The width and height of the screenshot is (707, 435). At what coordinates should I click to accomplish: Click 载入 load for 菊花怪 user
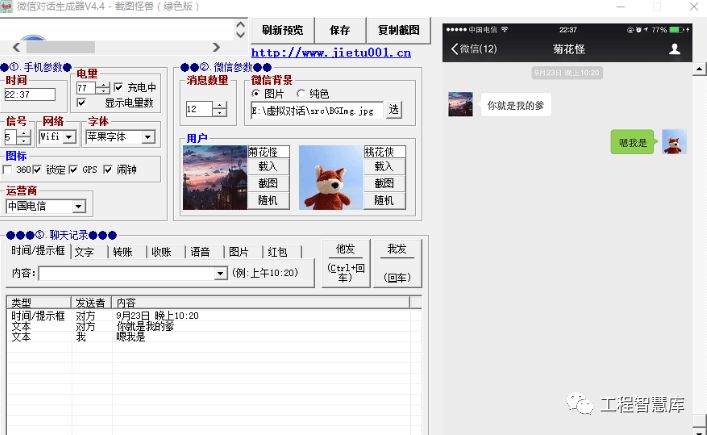pyautogui.click(x=268, y=166)
